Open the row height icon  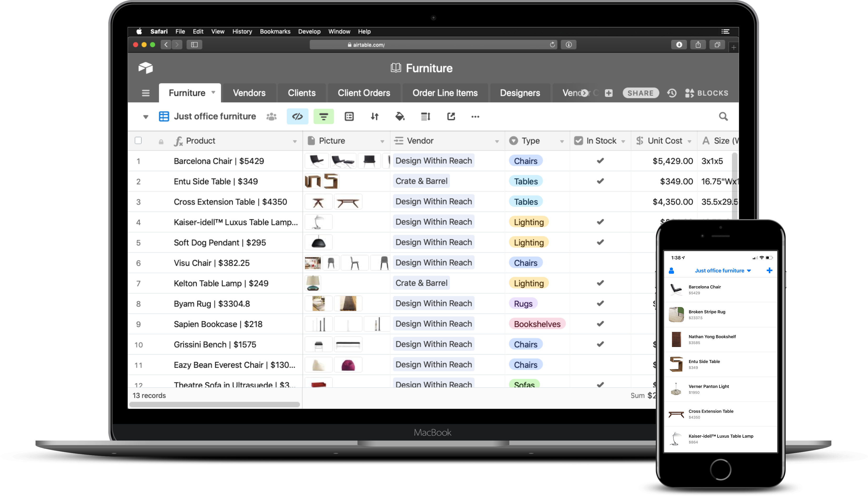[425, 116]
